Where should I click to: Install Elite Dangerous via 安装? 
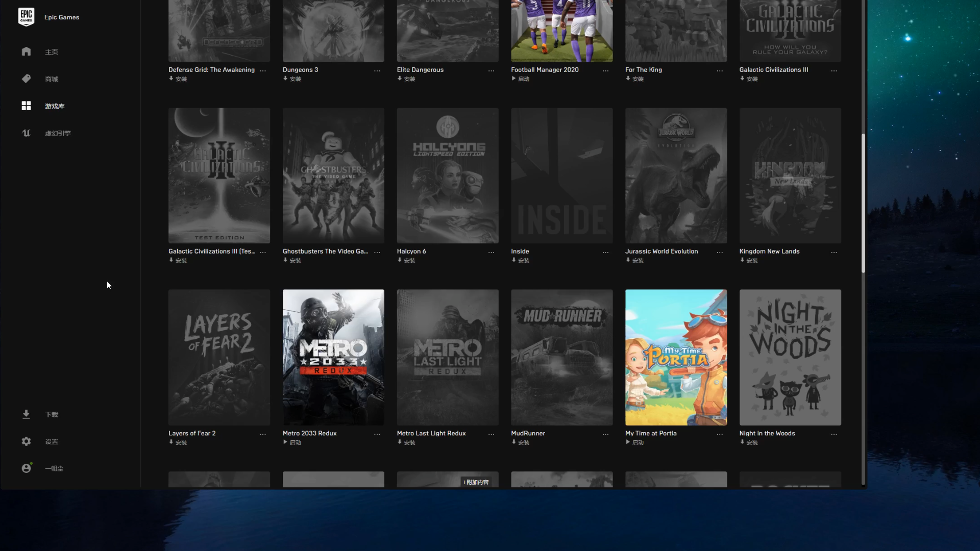(x=407, y=79)
